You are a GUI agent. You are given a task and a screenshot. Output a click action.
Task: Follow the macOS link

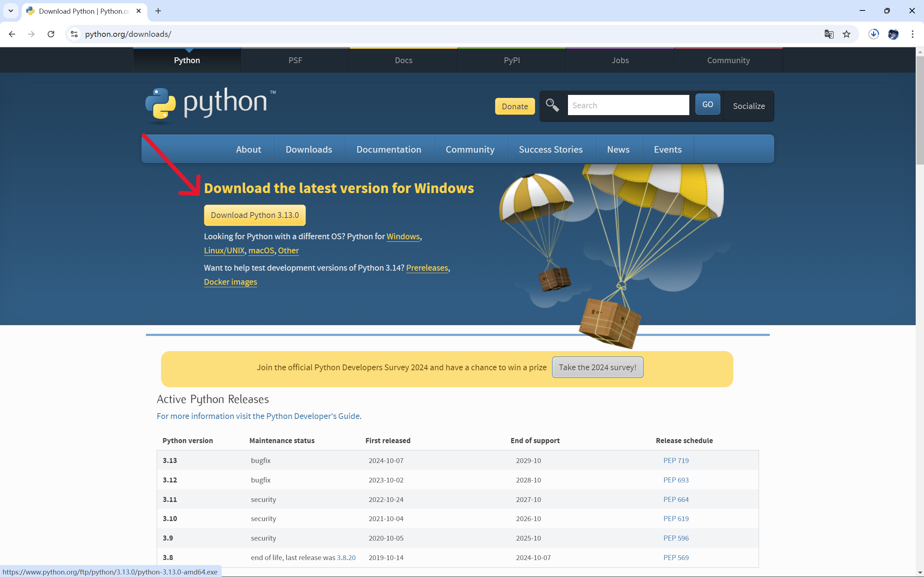[x=261, y=250]
